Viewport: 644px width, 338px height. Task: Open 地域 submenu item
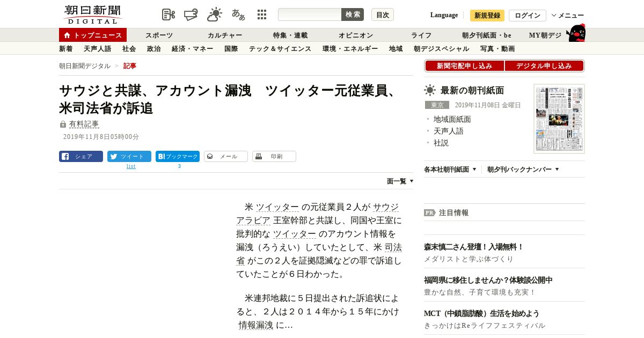pos(396,49)
